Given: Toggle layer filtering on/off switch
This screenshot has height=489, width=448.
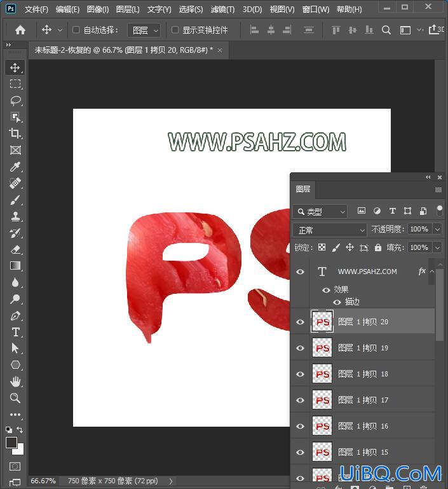Looking at the screenshot, I should pyautogui.click(x=439, y=211).
